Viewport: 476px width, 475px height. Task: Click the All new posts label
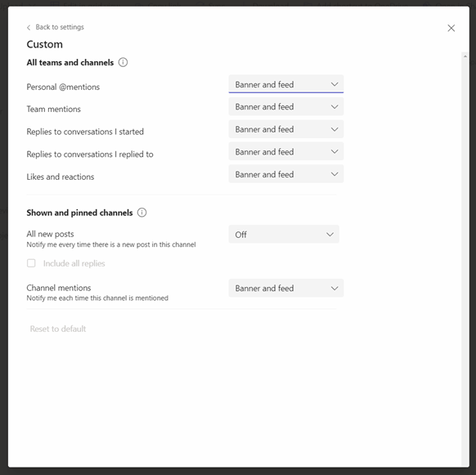(x=50, y=234)
